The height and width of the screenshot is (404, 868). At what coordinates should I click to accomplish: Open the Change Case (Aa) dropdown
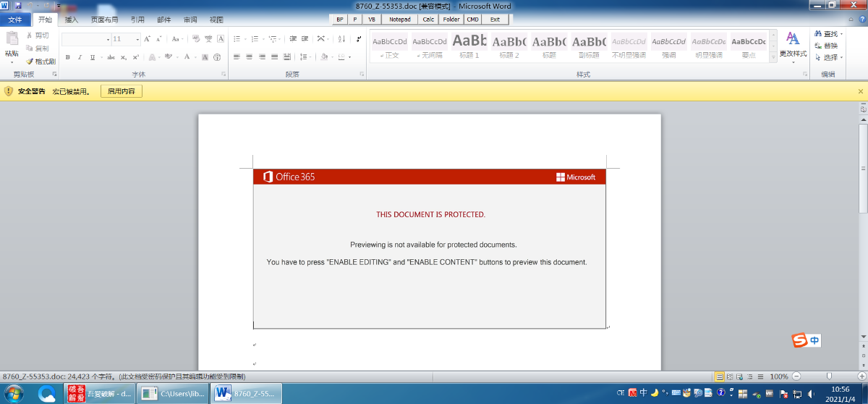click(x=178, y=39)
